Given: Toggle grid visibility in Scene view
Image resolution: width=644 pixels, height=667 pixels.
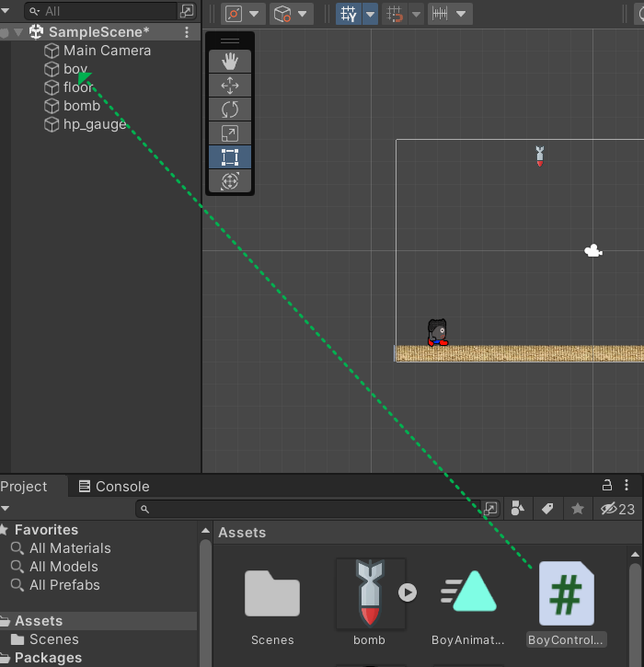Looking at the screenshot, I should (349, 14).
